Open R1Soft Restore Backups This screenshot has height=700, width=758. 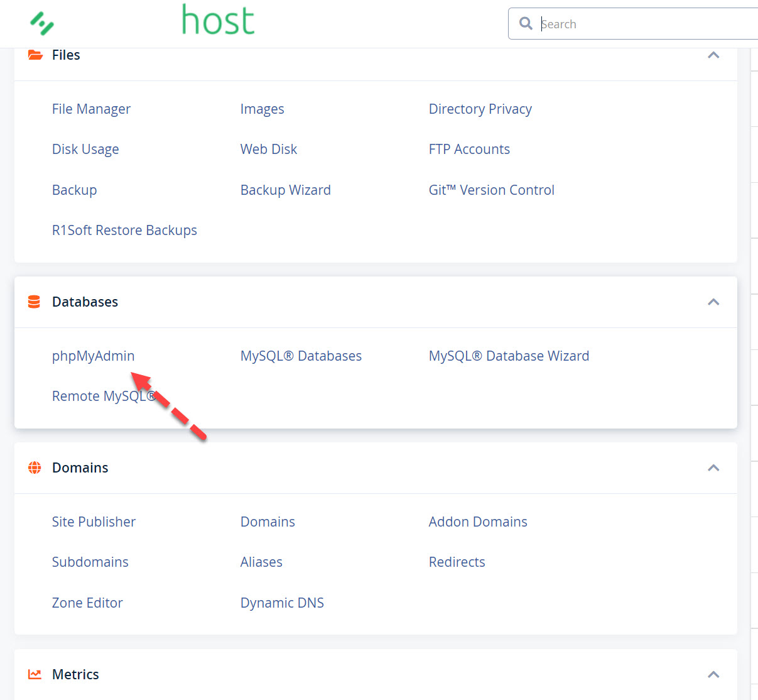[124, 230]
